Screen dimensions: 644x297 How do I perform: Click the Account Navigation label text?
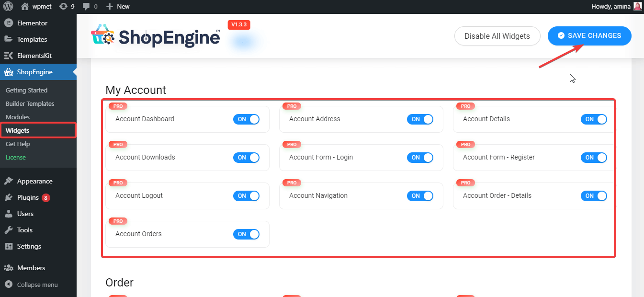318,195
